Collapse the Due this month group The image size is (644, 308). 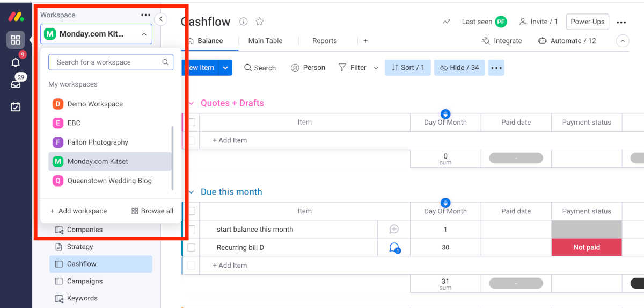(191, 192)
